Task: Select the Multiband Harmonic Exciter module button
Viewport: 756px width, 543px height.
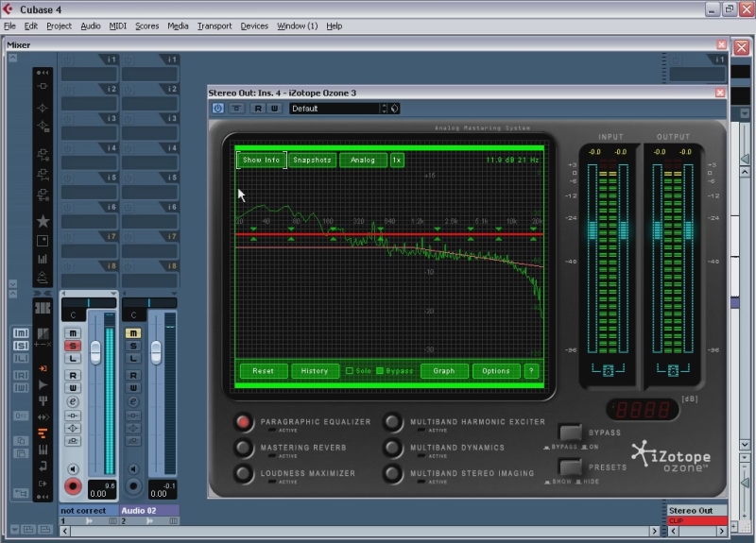Action: [x=392, y=422]
